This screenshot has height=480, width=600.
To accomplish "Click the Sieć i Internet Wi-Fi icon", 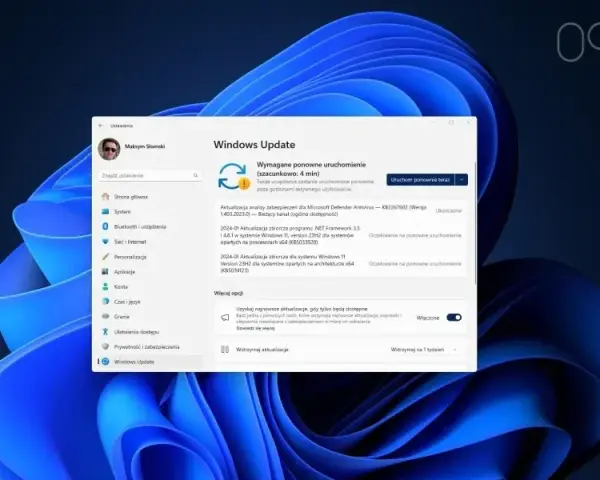I will (x=106, y=242).
